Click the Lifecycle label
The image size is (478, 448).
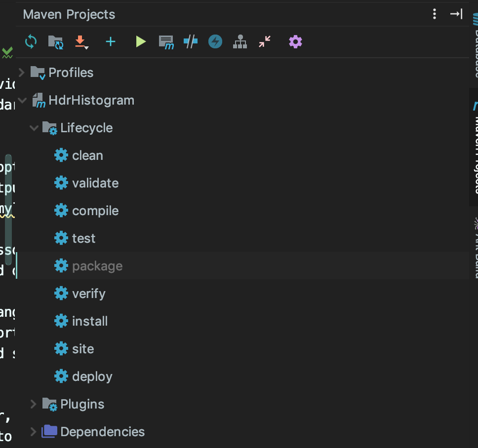86,128
